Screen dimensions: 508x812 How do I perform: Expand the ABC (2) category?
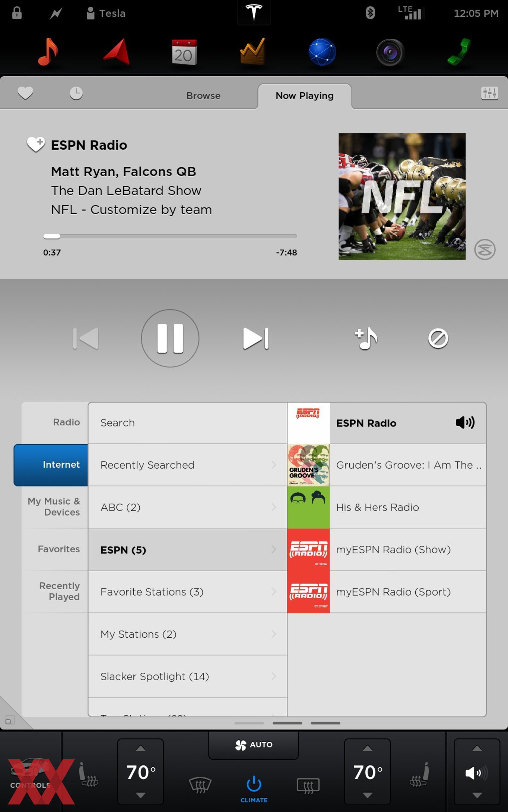pos(188,507)
